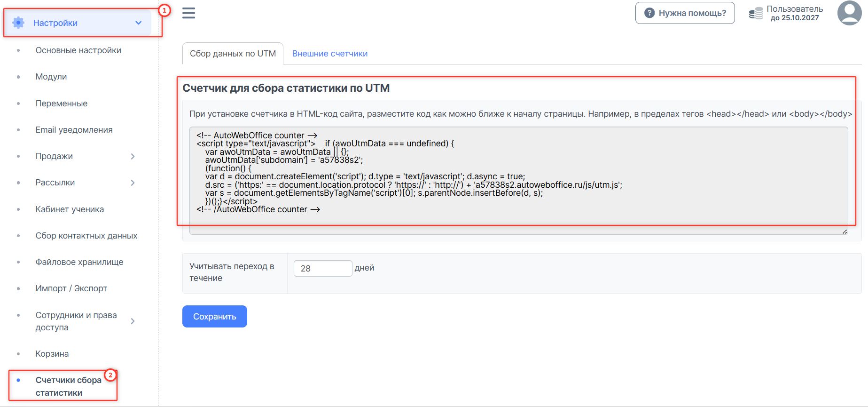Click the Рассылки menu label

pyautogui.click(x=55, y=183)
